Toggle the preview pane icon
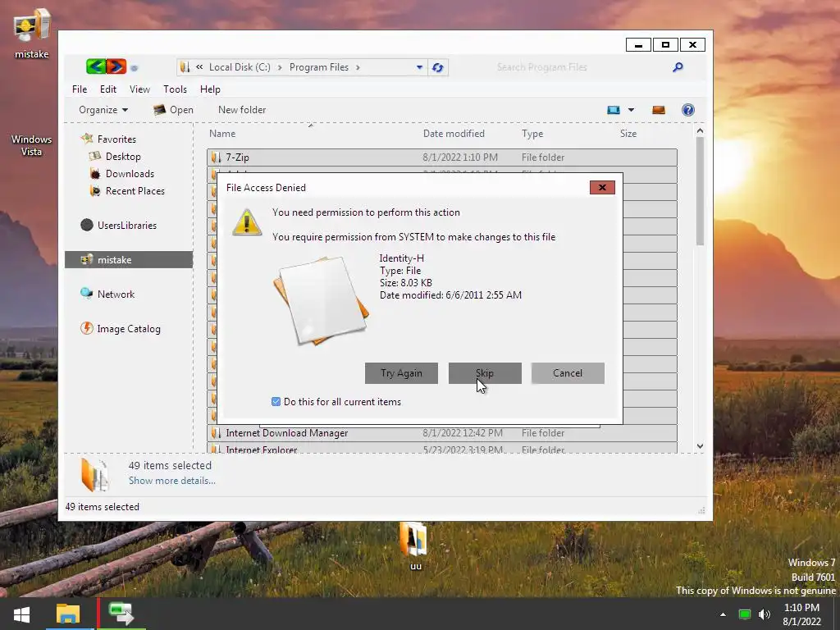Image resolution: width=840 pixels, height=630 pixels. click(659, 110)
